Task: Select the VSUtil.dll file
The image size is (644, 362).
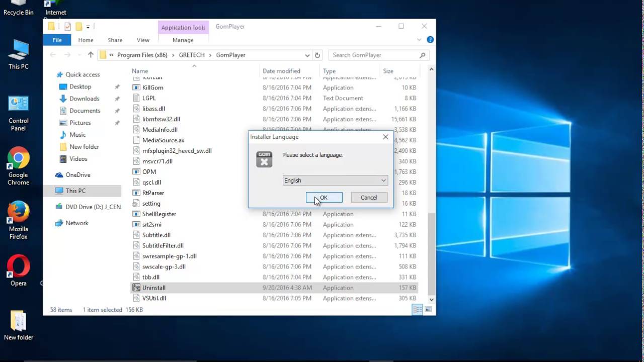Action: click(154, 298)
